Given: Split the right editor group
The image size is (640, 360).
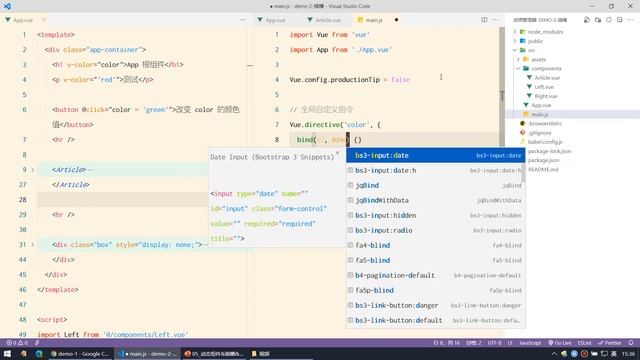Looking at the screenshot, I should click(484, 20).
